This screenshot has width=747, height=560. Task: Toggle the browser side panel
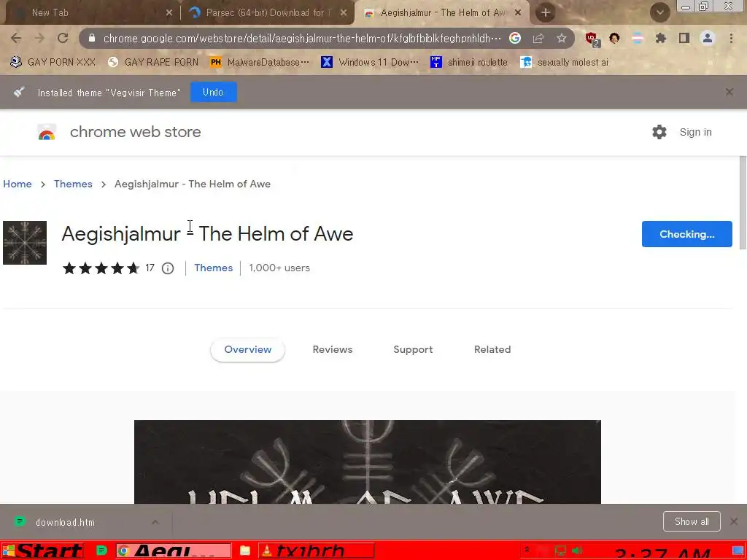(684, 38)
